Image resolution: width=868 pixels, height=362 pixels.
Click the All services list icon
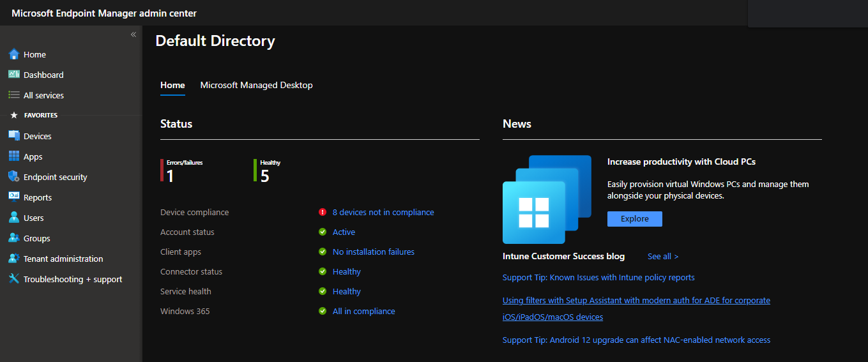point(14,95)
